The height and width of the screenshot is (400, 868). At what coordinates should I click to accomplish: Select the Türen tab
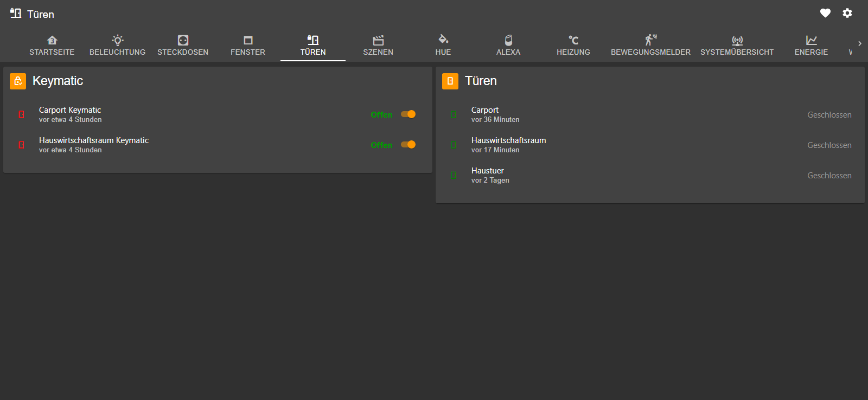click(x=313, y=46)
